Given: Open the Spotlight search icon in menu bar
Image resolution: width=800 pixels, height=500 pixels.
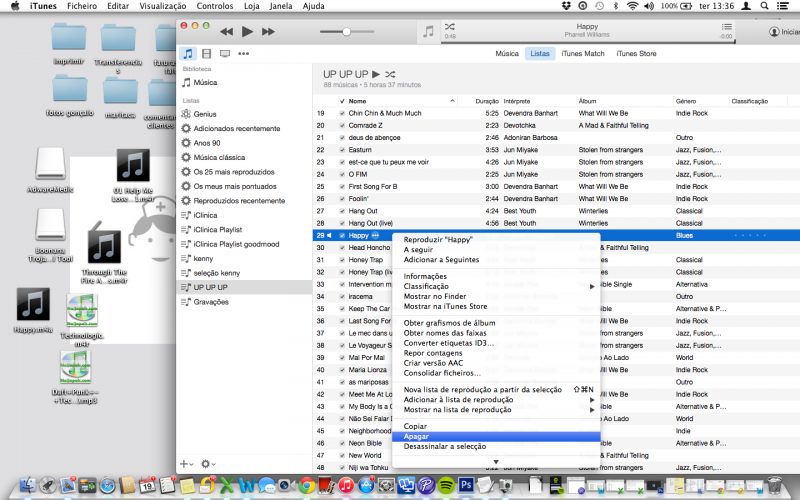Looking at the screenshot, I should coord(764,6).
